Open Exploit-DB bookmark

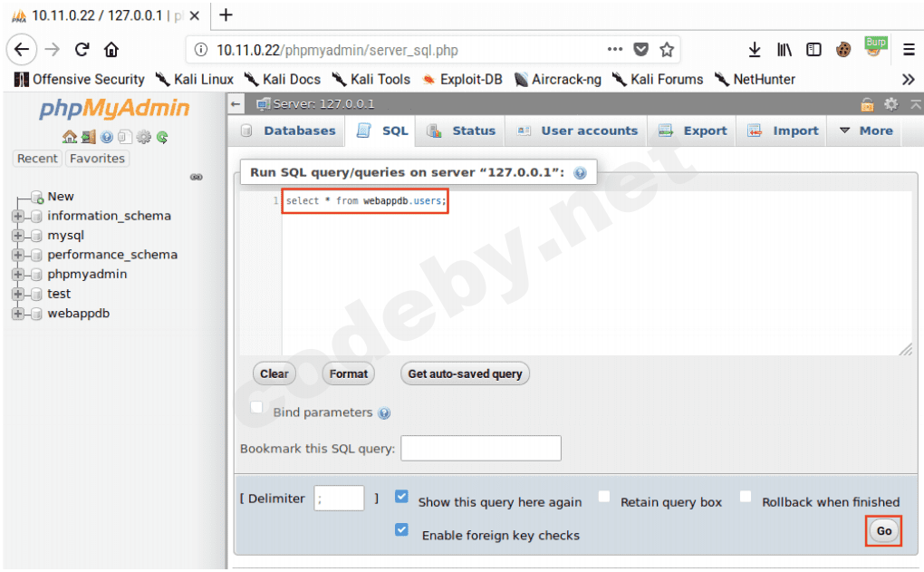[463, 79]
